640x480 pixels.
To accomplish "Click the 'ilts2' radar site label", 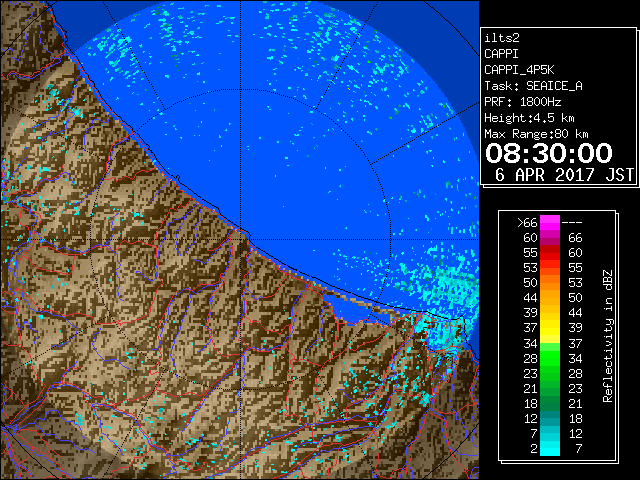I will [502, 38].
